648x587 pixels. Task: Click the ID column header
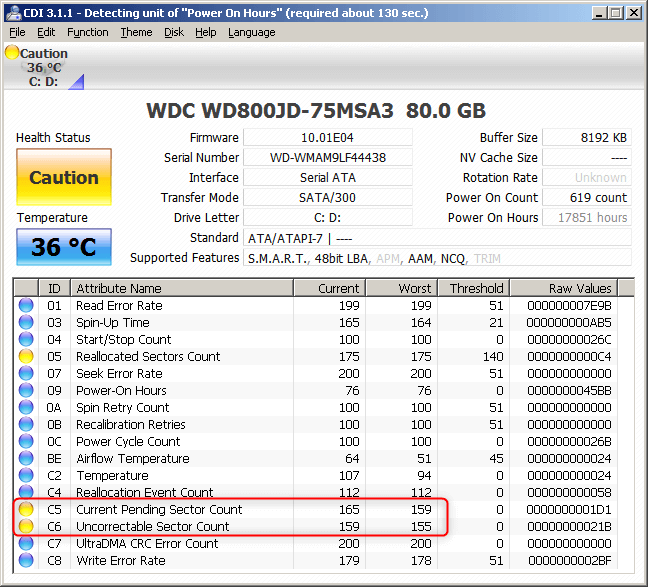click(x=55, y=288)
